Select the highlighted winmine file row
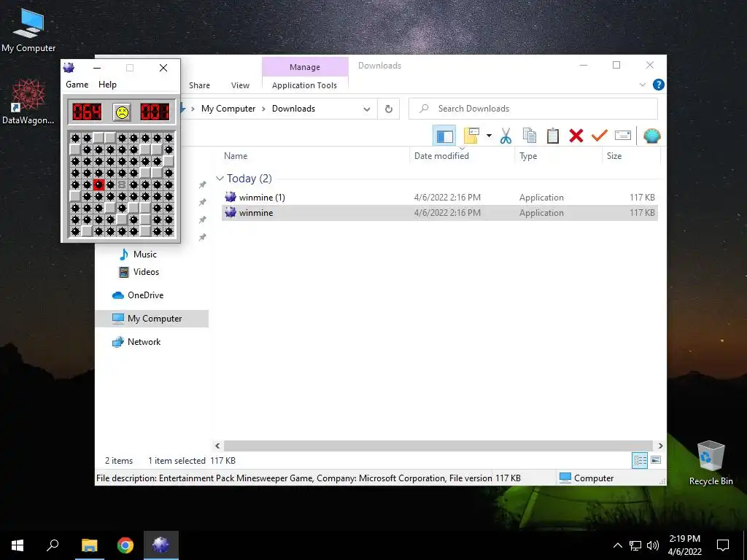Viewport: 747px width, 560px height. [440, 213]
